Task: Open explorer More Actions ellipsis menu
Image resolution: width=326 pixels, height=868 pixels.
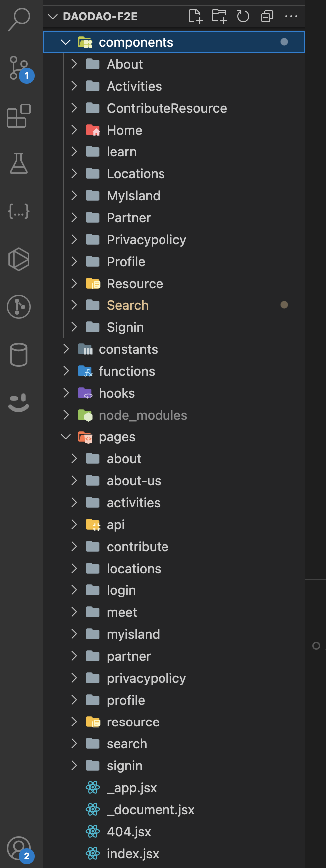Action: click(x=291, y=17)
